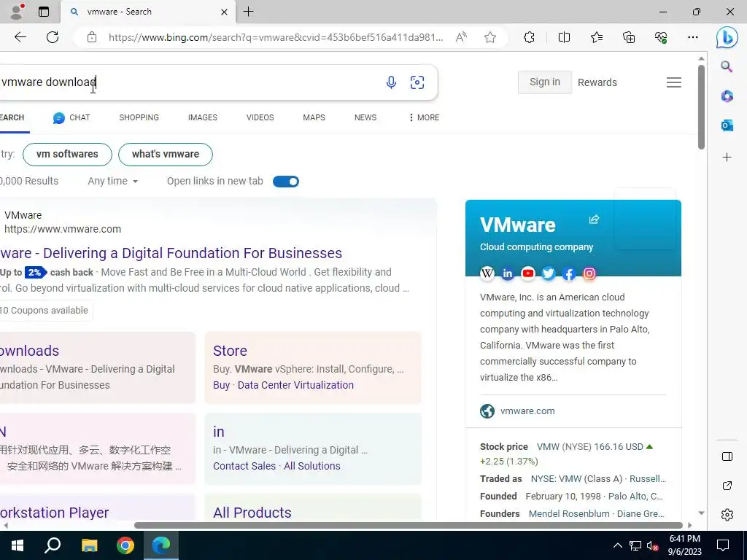
Task: Switch to the VIDEOS tab
Action: [x=260, y=117]
